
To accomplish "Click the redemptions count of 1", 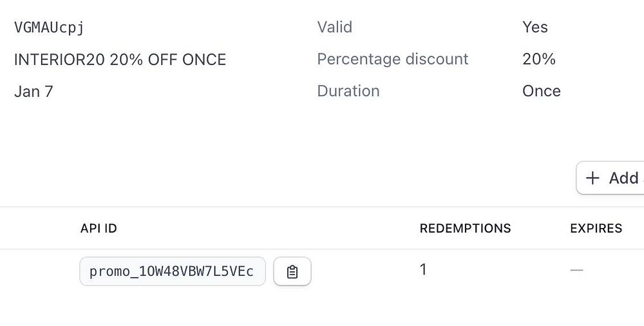I will (423, 269).
